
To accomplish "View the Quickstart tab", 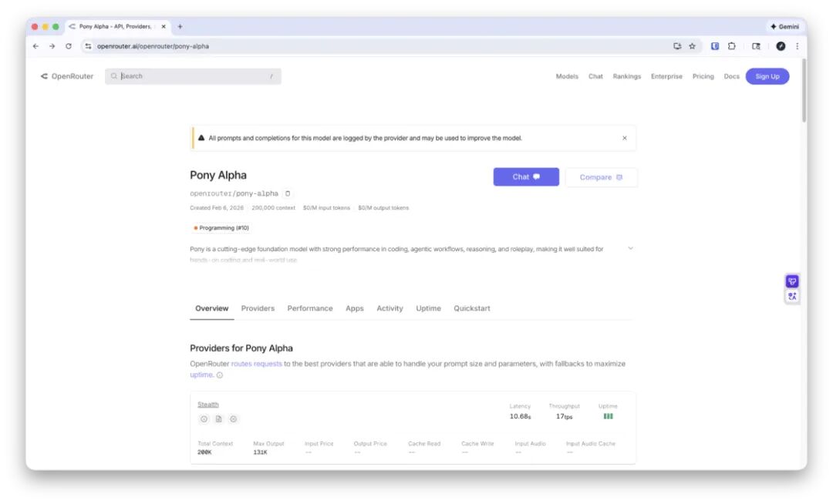I will [472, 308].
